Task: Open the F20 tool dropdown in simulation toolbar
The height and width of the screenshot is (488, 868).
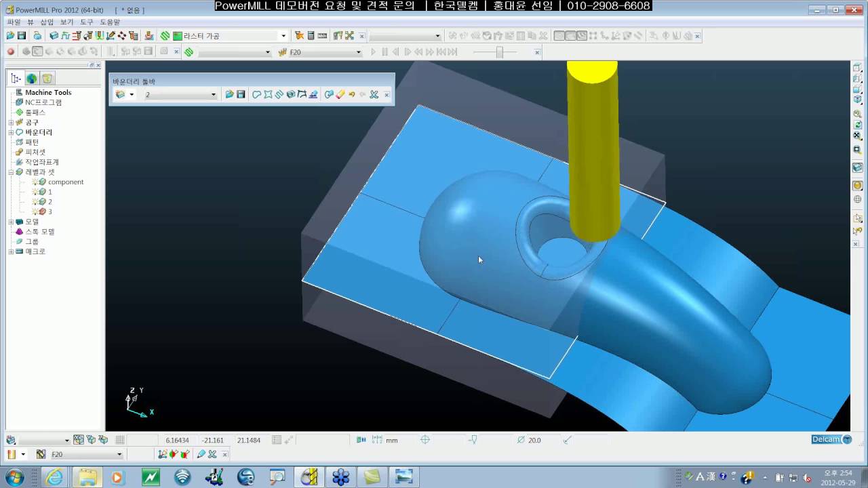Action: tap(359, 52)
